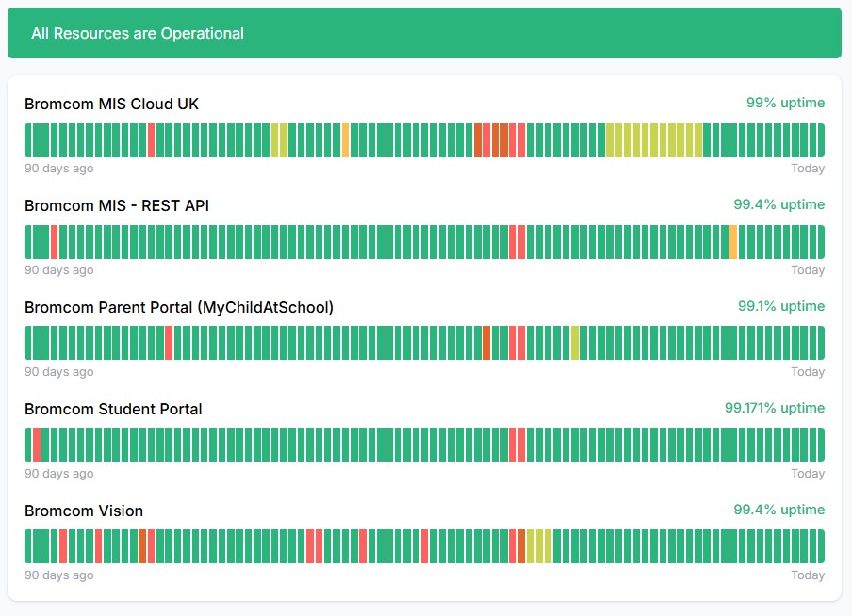The height and width of the screenshot is (616, 852).
Task: Select the yellow-green bar in Parent Portal timeline
Action: (x=575, y=343)
